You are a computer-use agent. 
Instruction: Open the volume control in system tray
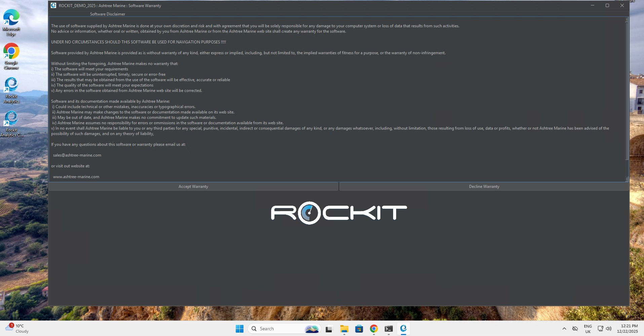[x=609, y=329]
